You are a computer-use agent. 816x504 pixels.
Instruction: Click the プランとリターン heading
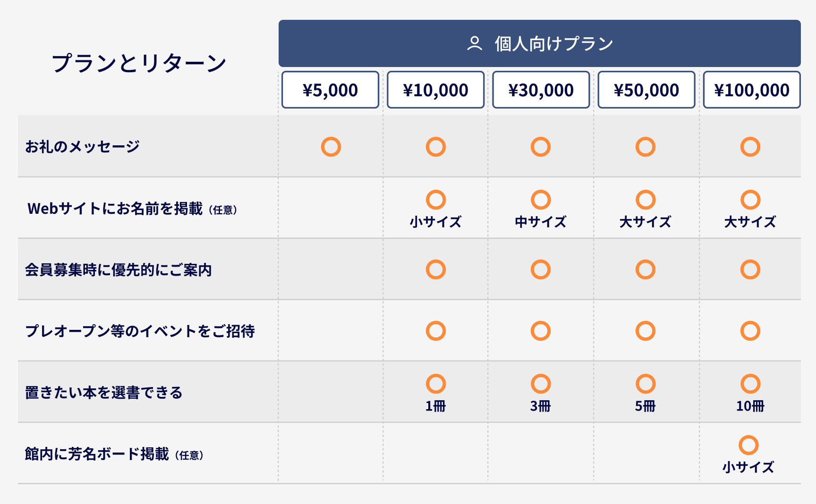point(139,63)
